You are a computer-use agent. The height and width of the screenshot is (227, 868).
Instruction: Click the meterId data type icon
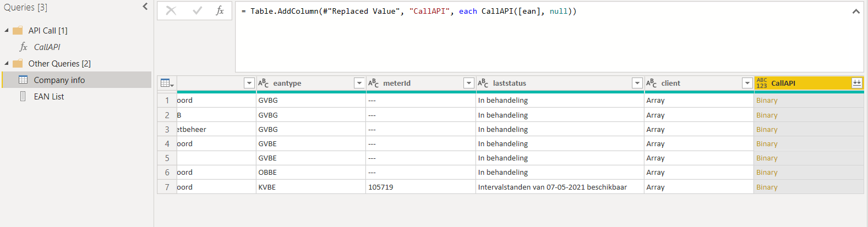coord(374,83)
